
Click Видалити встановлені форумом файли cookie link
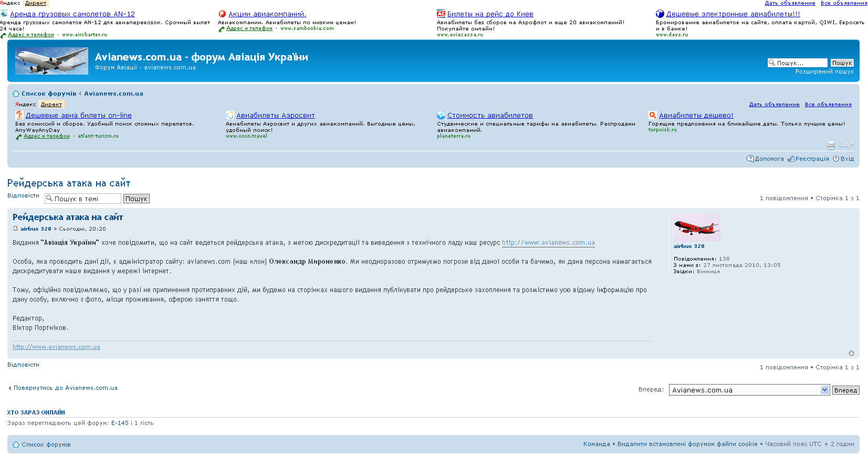pos(687,444)
